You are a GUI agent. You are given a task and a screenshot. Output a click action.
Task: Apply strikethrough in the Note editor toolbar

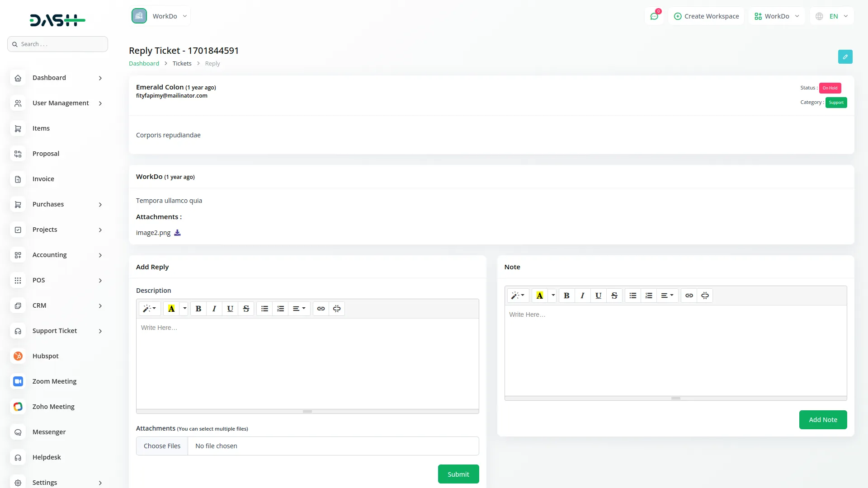coord(614,296)
